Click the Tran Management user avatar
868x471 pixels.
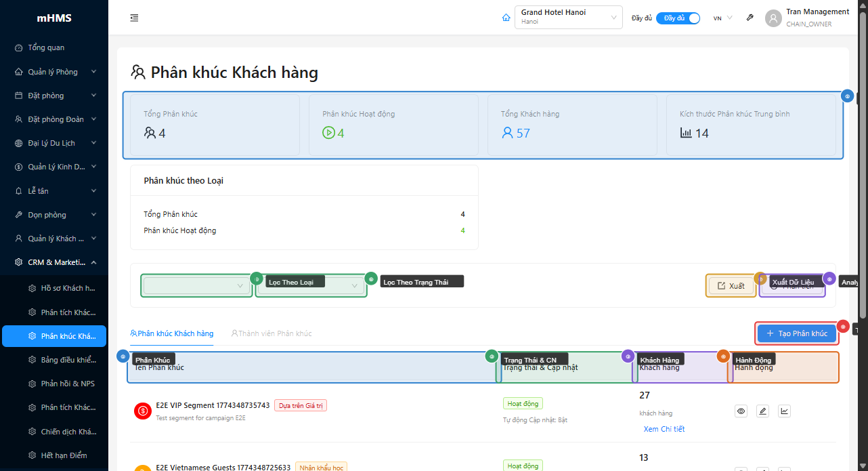point(773,18)
